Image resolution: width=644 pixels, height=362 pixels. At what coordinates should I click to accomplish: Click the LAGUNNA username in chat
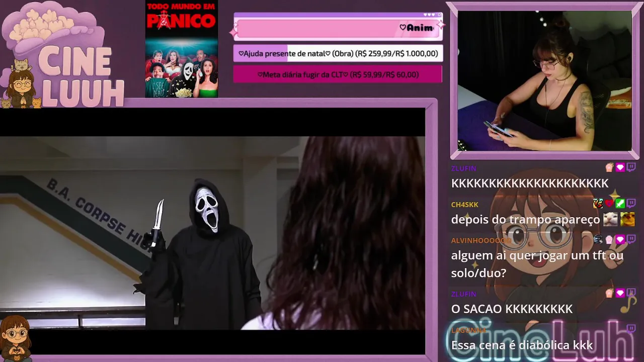[468, 330]
